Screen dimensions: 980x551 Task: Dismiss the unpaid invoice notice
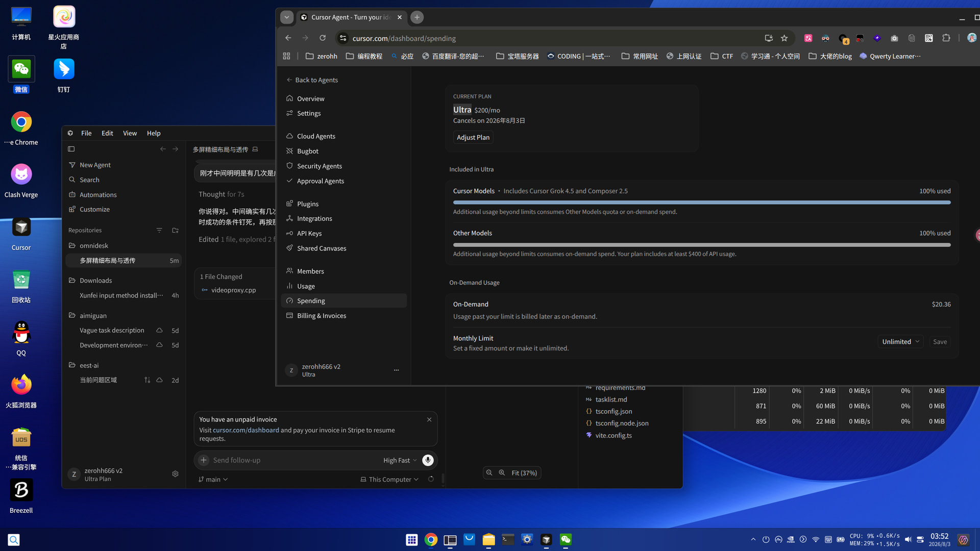(x=429, y=419)
